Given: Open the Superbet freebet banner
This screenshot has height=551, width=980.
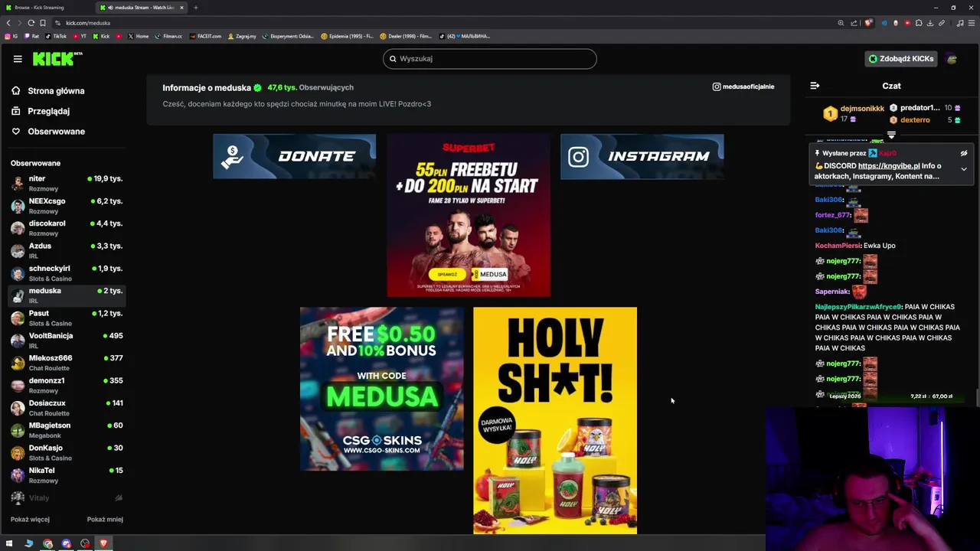Looking at the screenshot, I should coord(469,215).
